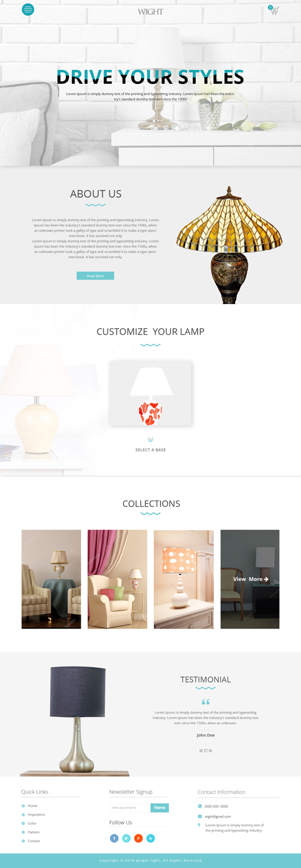
Task: Focus the newsletter email input field
Action: click(x=130, y=807)
